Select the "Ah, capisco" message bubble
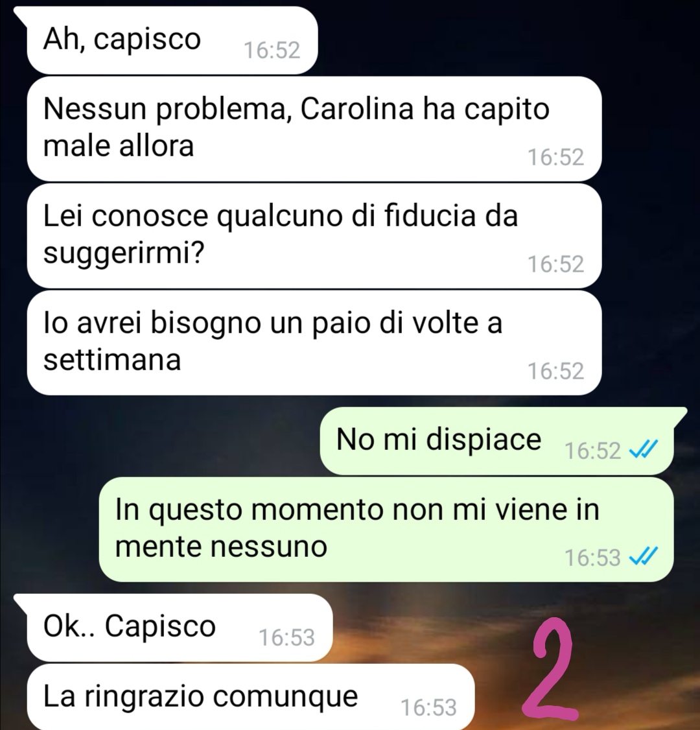This screenshot has height=730, width=700. pos(172,40)
